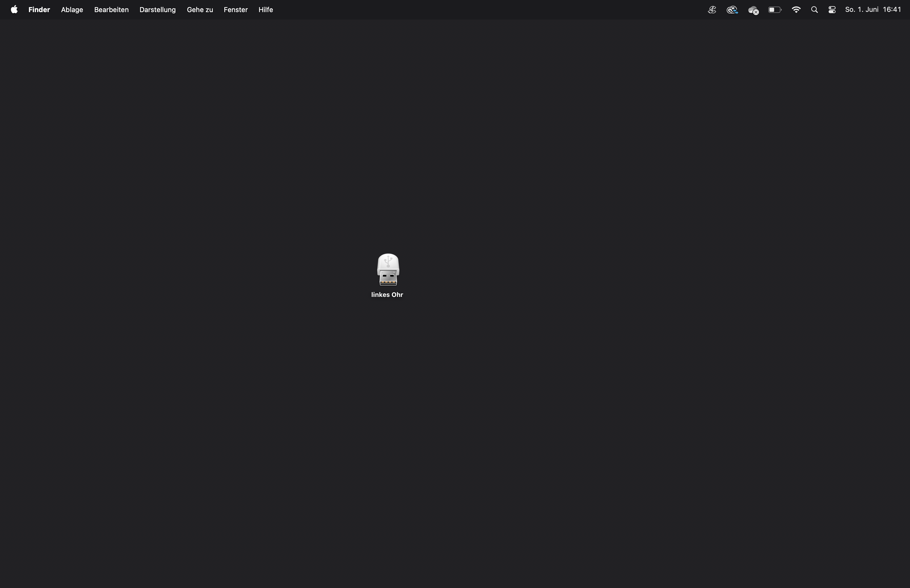The image size is (910, 588).
Task: Expand the Gehe zu menu
Action: (200, 9)
